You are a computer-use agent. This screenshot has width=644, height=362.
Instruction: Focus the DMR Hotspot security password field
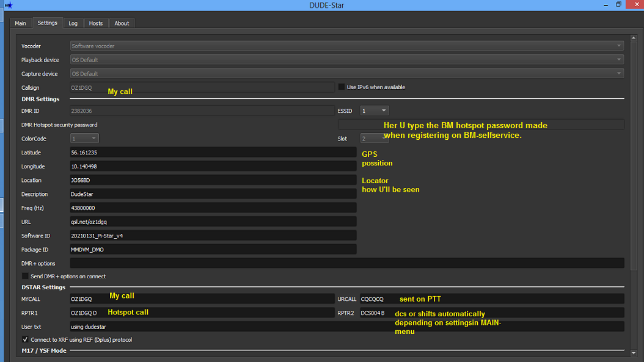pos(481,125)
